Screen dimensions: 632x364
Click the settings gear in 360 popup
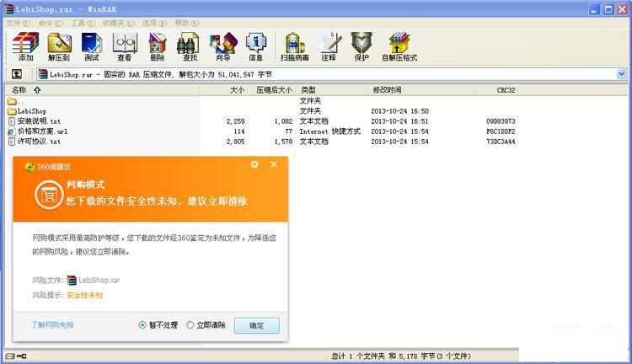[x=254, y=164]
